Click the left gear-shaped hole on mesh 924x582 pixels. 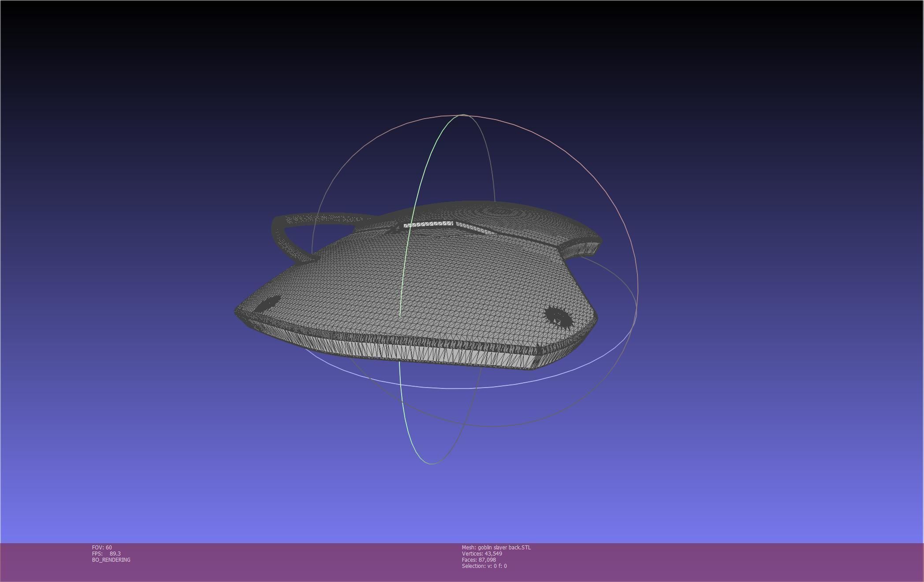[x=267, y=304]
